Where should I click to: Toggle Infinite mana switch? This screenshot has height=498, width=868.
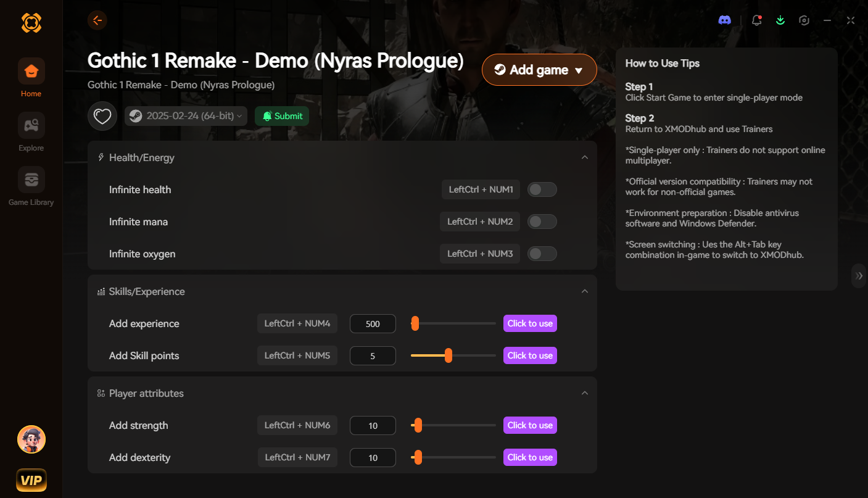tap(542, 222)
